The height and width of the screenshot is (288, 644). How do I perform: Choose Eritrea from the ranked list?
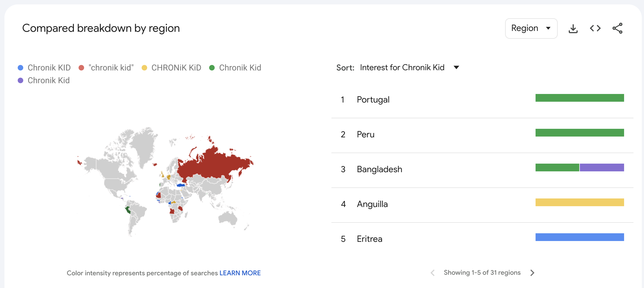(369, 239)
